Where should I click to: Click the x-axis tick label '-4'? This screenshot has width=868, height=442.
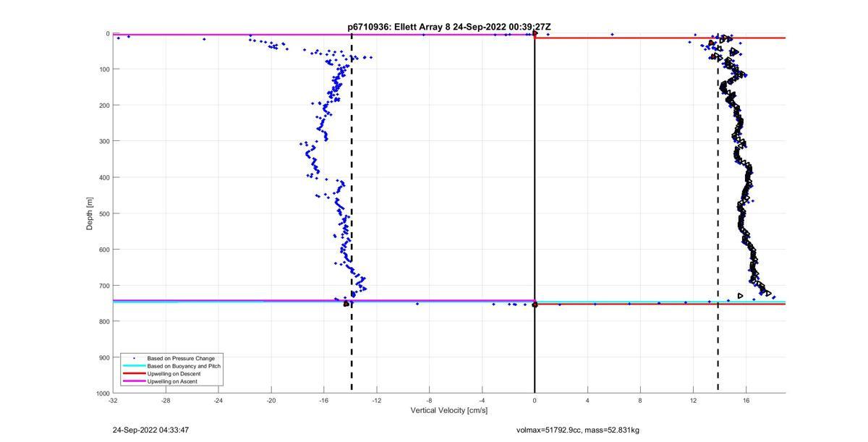coord(482,400)
